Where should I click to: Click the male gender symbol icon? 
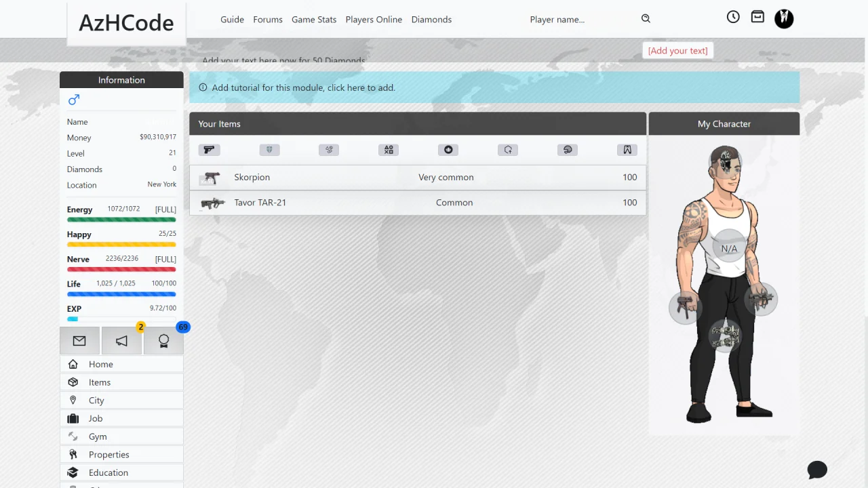click(x=74, y=100)
